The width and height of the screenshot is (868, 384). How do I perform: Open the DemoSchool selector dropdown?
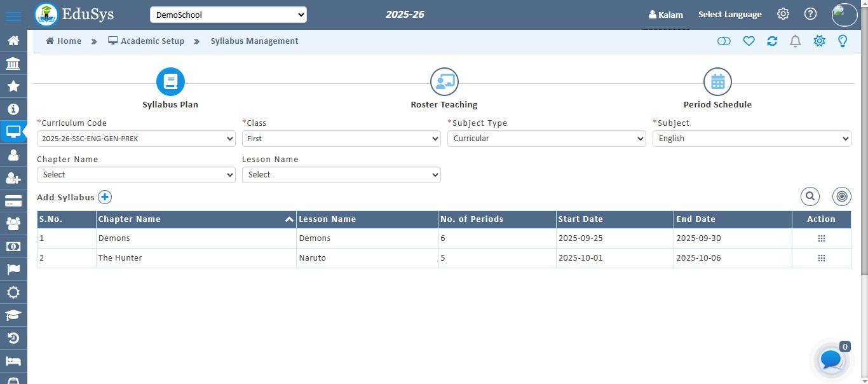point(228,15)
